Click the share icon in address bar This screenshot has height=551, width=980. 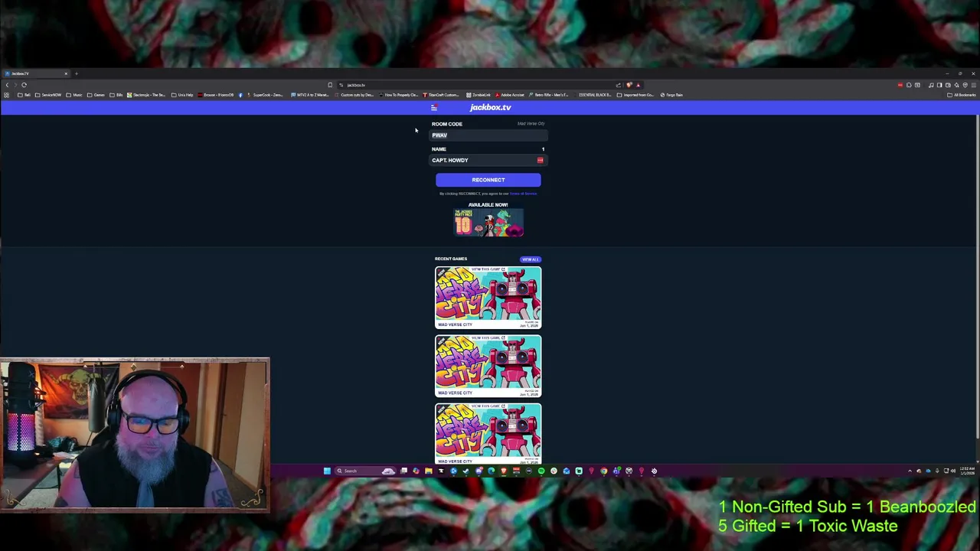[618, 85]
